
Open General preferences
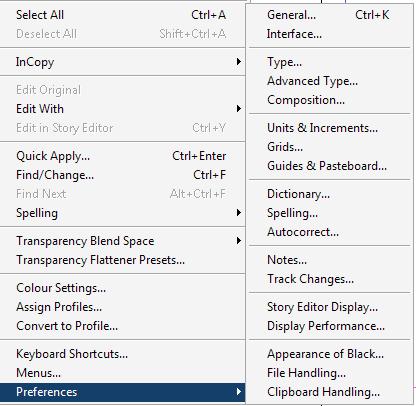pyautogui.click(x=329, y=15)
